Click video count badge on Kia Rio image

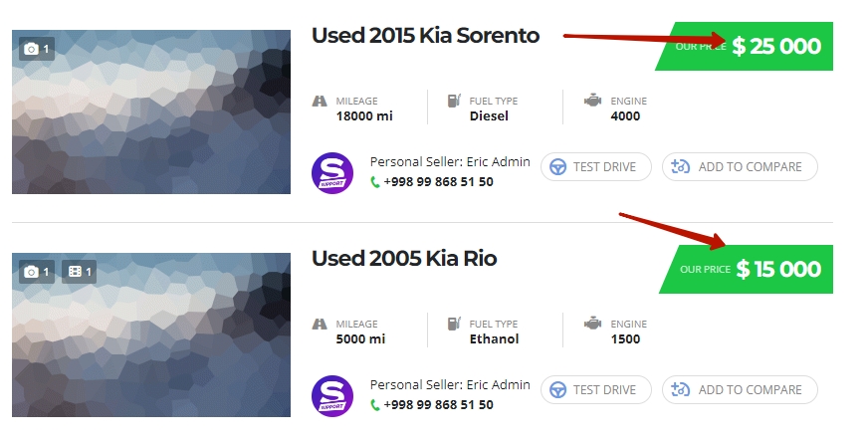click(x=79, y=271)
